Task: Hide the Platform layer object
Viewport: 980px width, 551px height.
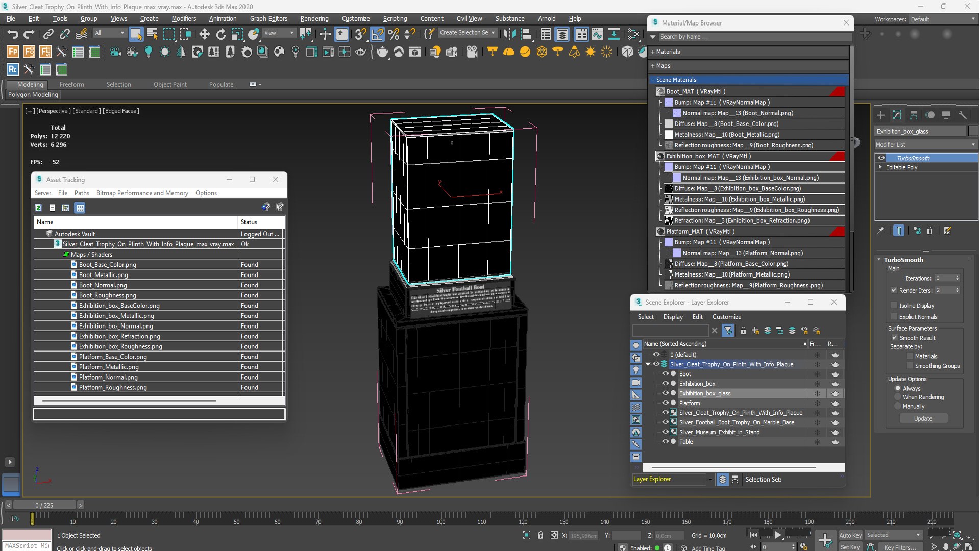Action: [x=665, y=403]
